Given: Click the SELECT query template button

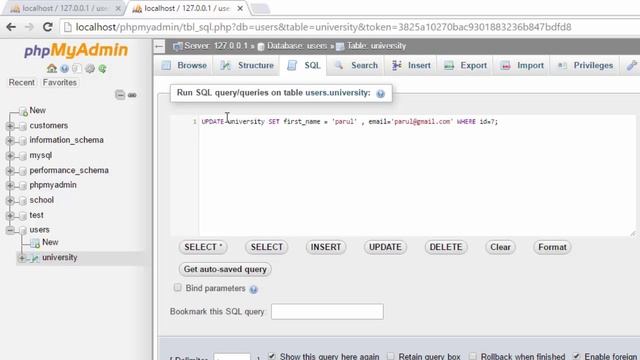Looking at the screenshot, I should point(267,247).
